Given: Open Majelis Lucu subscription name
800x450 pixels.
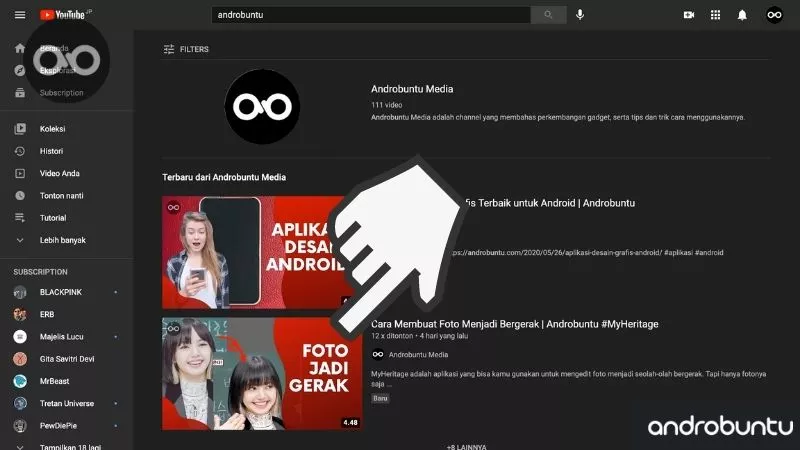Looking at the screenshot, I should [62, 337].
